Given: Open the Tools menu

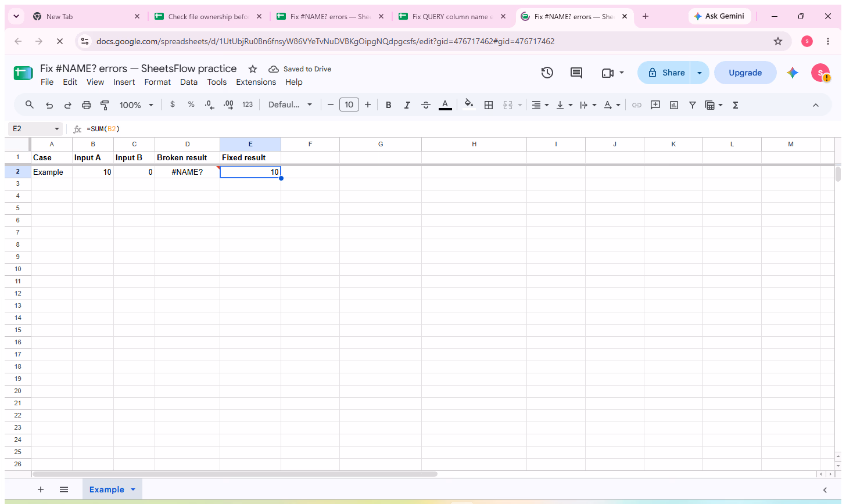Looking at the screenshot, I should (x=217, y=82).
